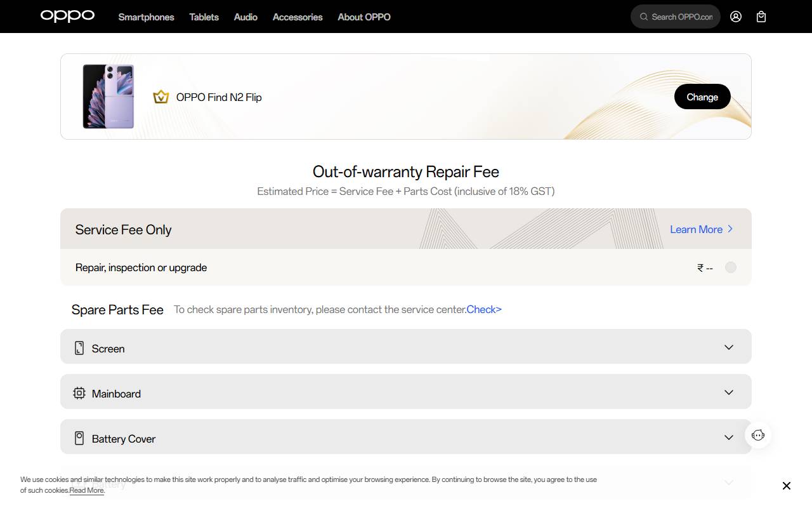Open the Accessories menu
This screenshot has height=508, width=812.
point(297,17)
